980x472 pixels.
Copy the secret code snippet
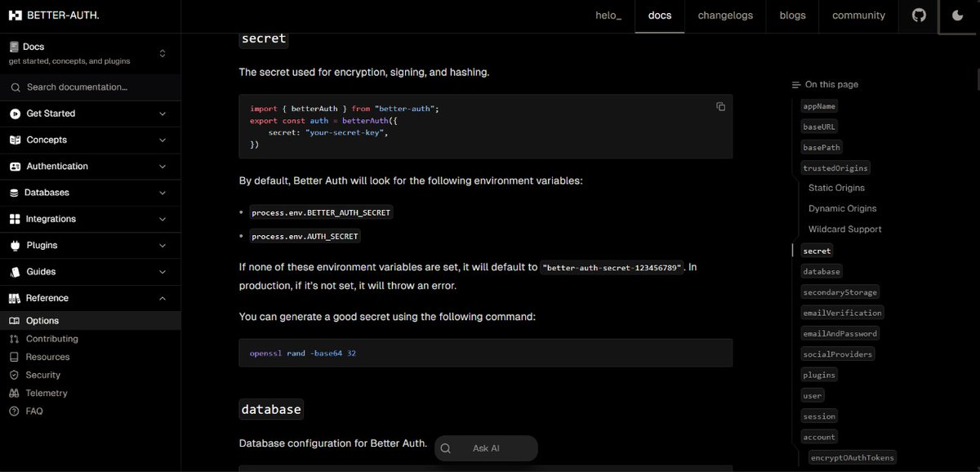pos(720,106)
